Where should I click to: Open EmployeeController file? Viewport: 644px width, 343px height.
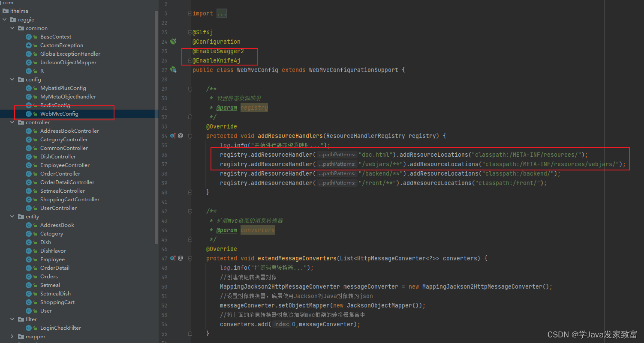click(x=65, y=165)
